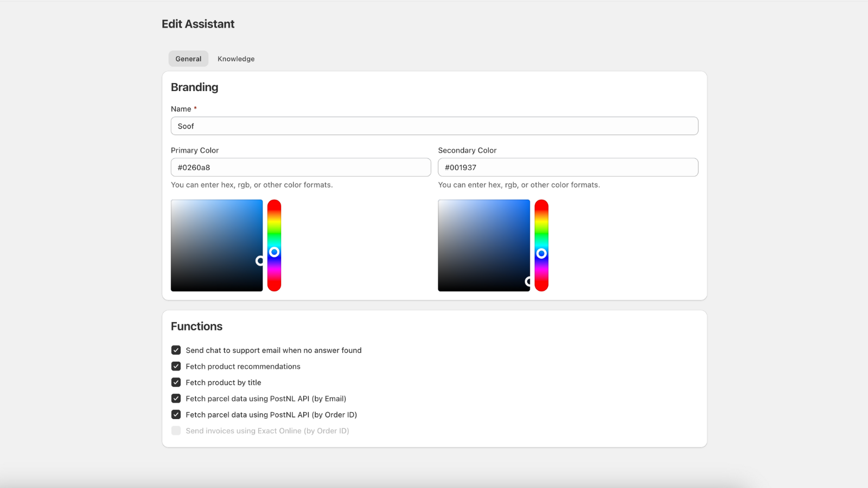Click the Fetch product by title label

coord(224,382)
